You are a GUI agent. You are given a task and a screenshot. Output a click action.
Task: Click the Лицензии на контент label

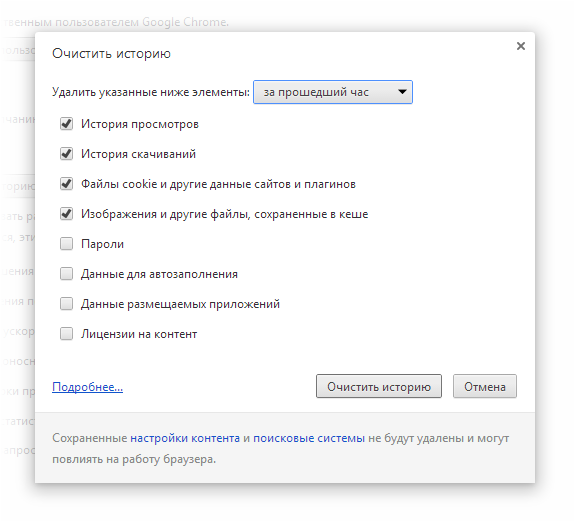coord(139,334)
